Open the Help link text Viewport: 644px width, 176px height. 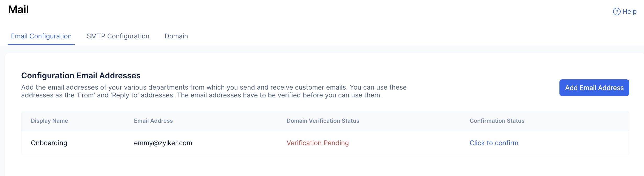click(629, 12)
